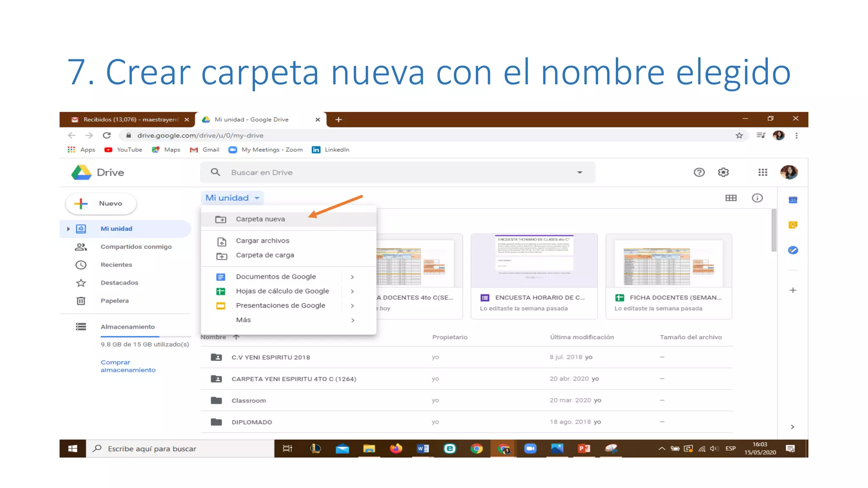Switch to grid view layout
Screen dimensions: 868x488
(731, 198)
